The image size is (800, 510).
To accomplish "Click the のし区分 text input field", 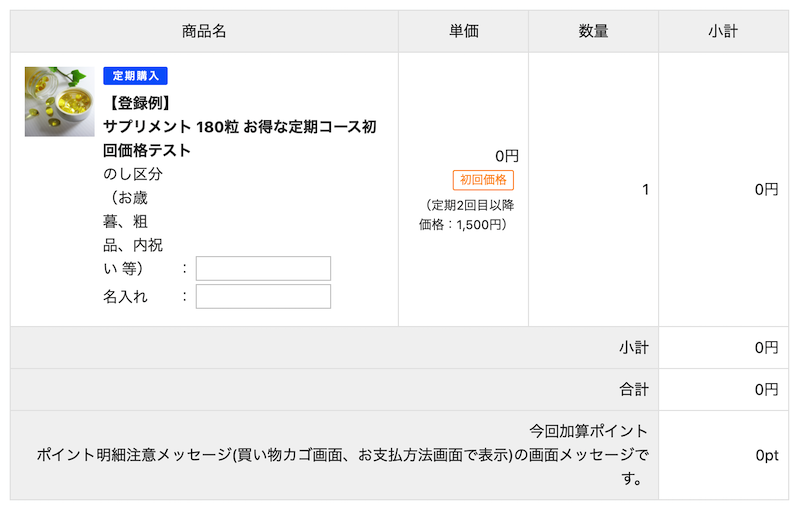I will [263, 268].
